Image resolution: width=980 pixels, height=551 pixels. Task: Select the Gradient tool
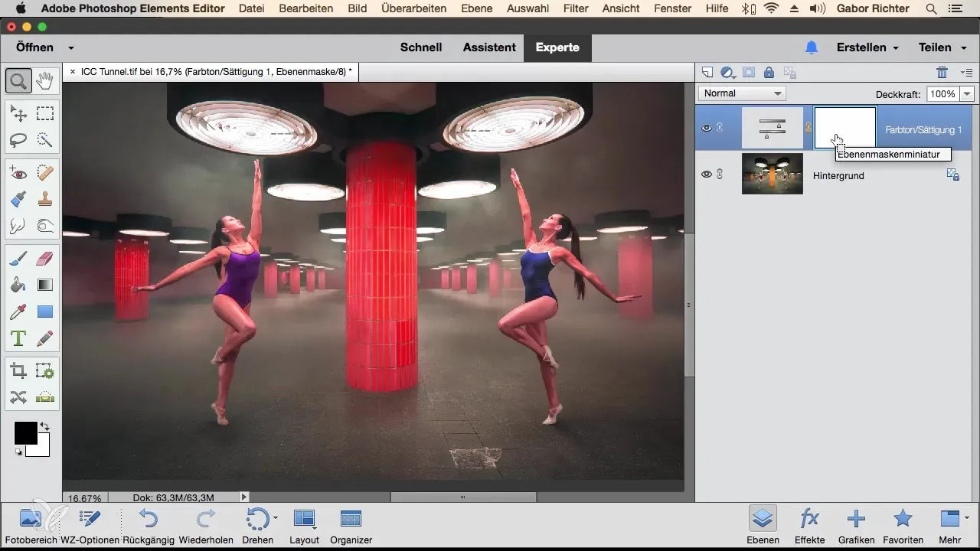[x=45, y=285]
